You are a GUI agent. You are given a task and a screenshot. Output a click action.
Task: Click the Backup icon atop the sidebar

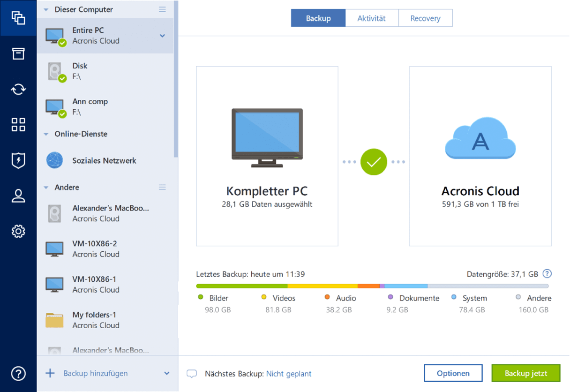click(x=18, y=18)
